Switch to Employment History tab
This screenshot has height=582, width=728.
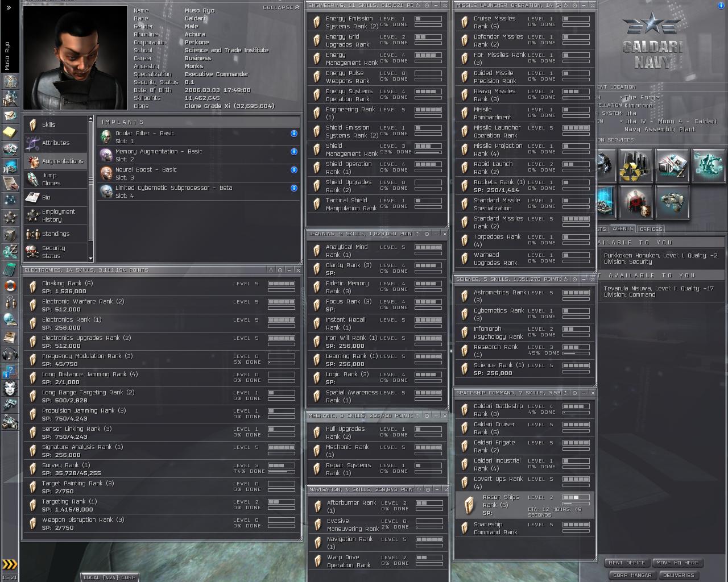tap(55, 216)
